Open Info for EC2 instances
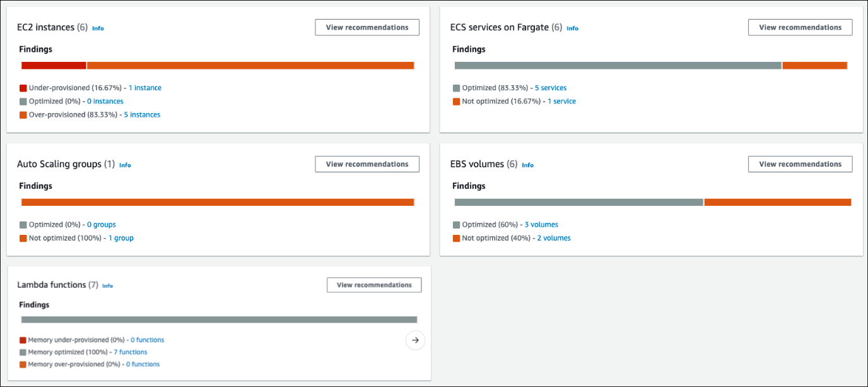The image size is (868, 387). pyautogui.click(x=98, y=28)
